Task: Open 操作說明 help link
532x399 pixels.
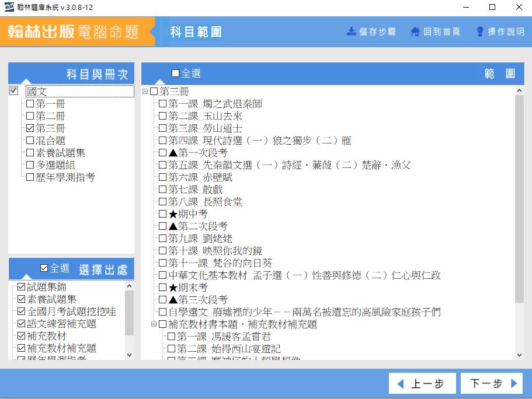Action: [x=506, y=32]
